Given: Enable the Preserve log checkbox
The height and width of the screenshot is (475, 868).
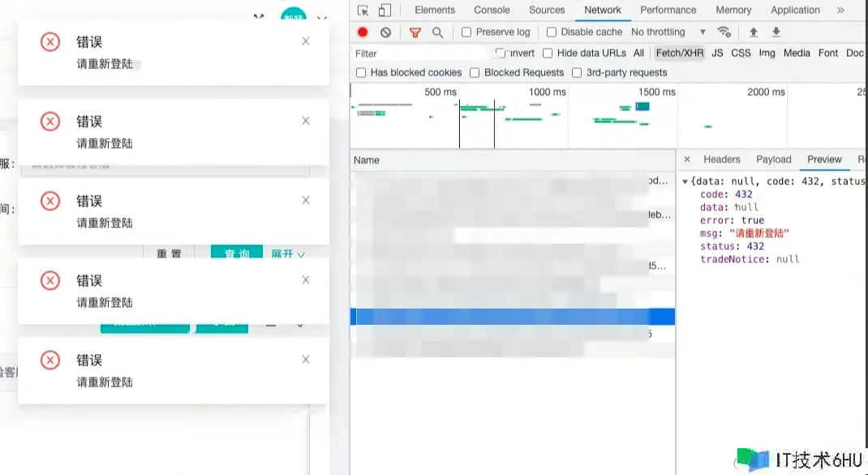Looking at the screenshot, I should 466,32.
